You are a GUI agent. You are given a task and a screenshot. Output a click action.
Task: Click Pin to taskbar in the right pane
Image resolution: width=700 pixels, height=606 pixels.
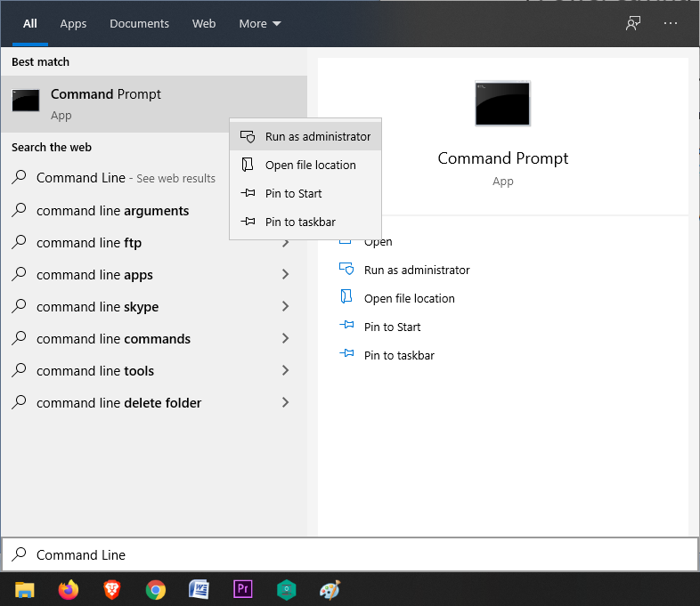399,356
